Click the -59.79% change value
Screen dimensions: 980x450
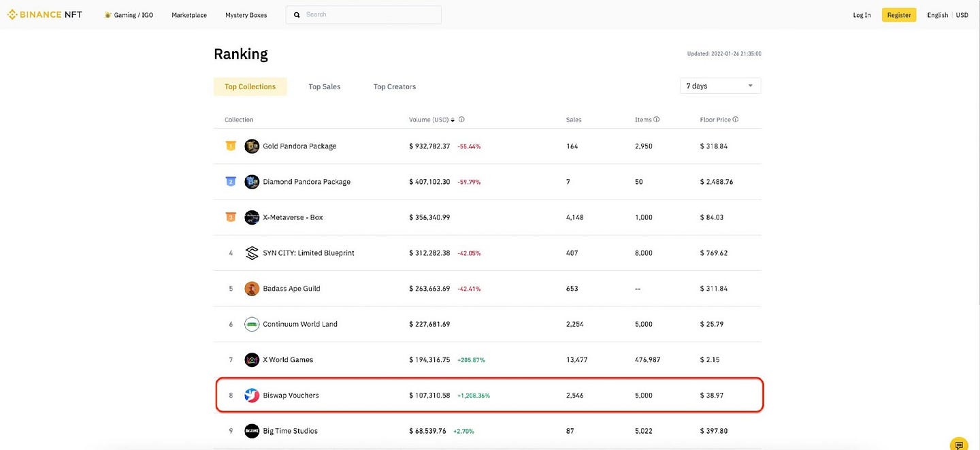pyautogui.click(x=470, y=182)
